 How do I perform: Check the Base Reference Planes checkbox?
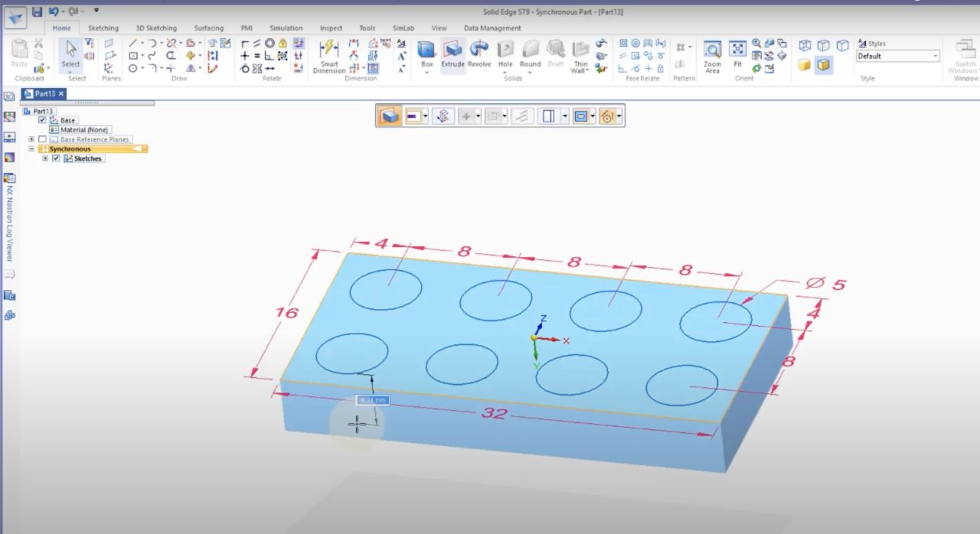click(x=42, y=139)
